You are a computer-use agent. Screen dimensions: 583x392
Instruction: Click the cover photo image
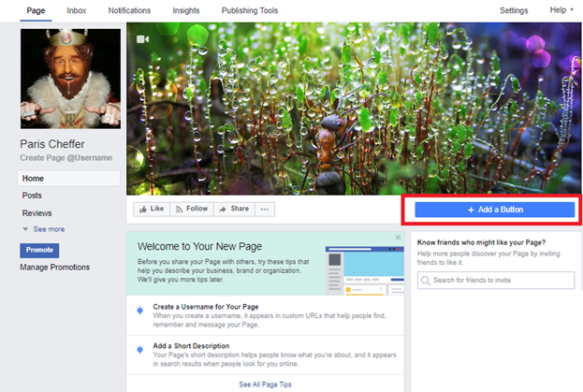point(354,109)
